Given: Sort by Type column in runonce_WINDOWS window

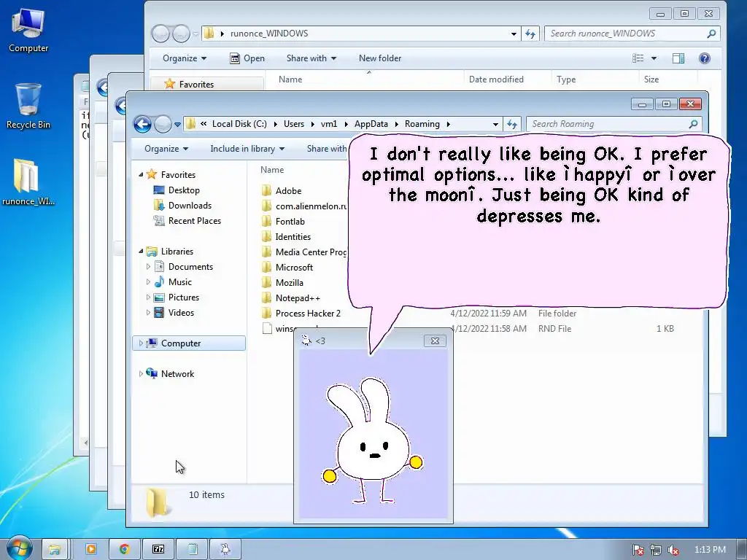Looking at the screenshot, I should (x=566, y=79).
